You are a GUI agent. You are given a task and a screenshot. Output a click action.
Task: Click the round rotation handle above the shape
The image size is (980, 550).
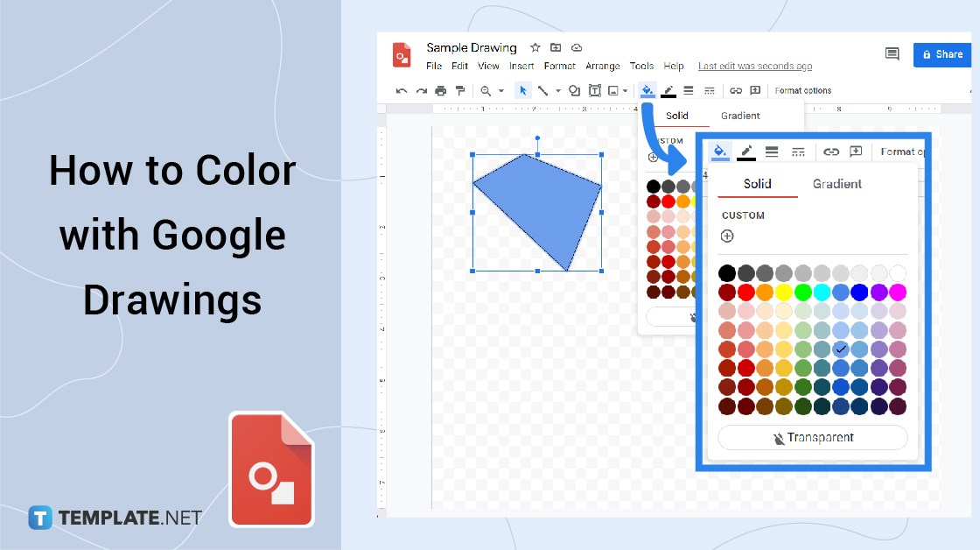[x=537, y=137]
